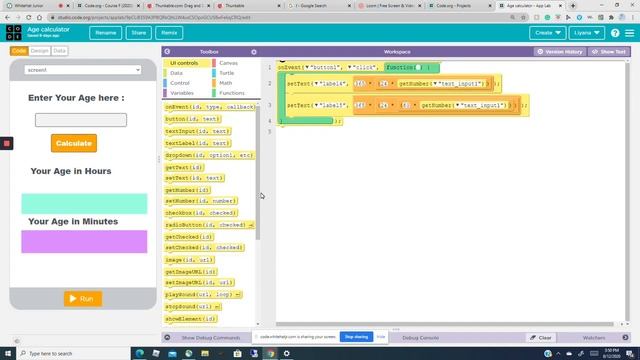Open the screen1 selector dropdown
This screenshot has height=360, width=640.
pyautogui.click(x=82, y=70)
